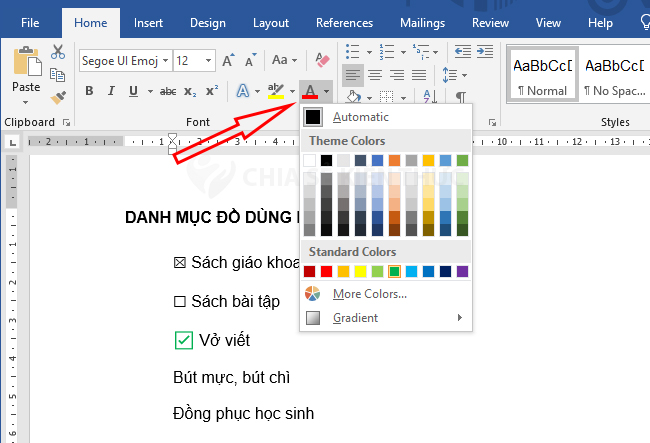Open the Mailings ribbon tab
Screen dimensions: 650x443
click(422, 22)
